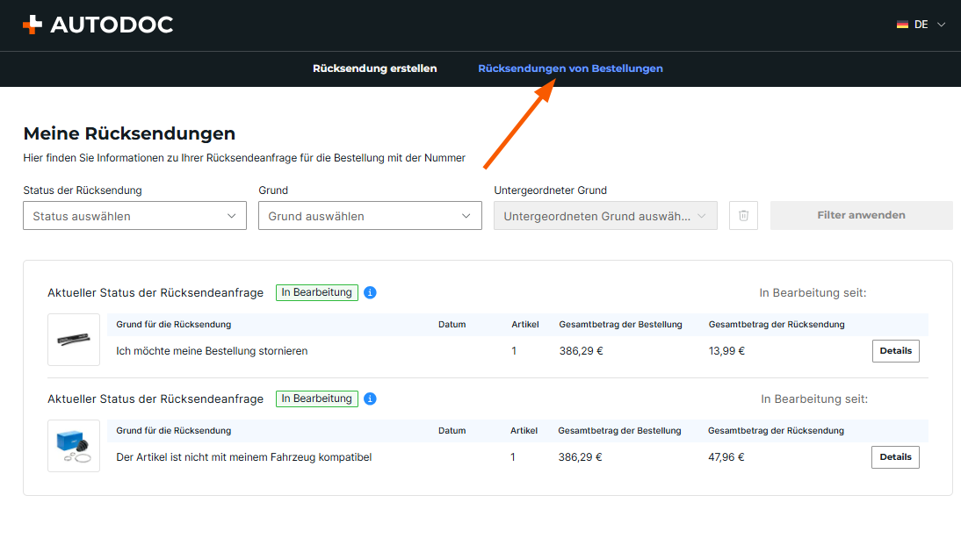The image size is (961, 560).
Task: Click article count of the incompatible-item return
Action: (513, 457)
